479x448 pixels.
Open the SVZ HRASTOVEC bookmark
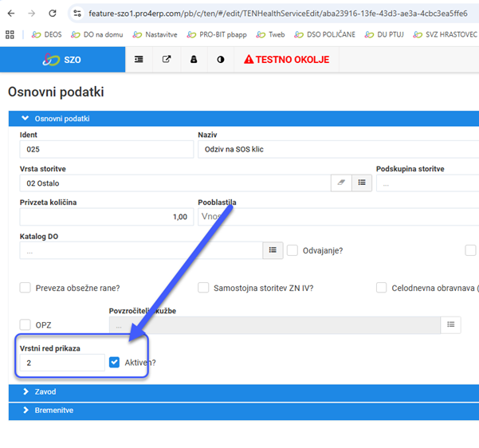445,34
